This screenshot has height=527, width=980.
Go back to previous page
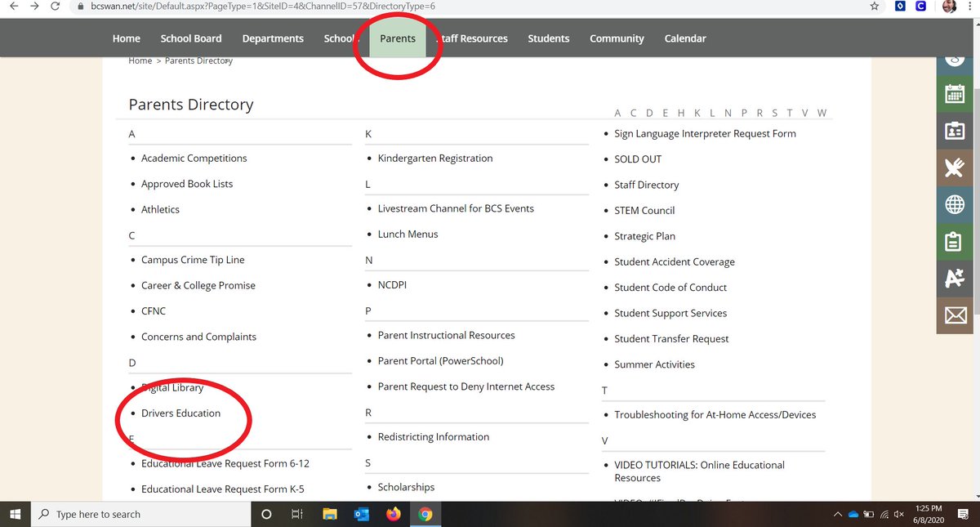click(x=13, y=6)
